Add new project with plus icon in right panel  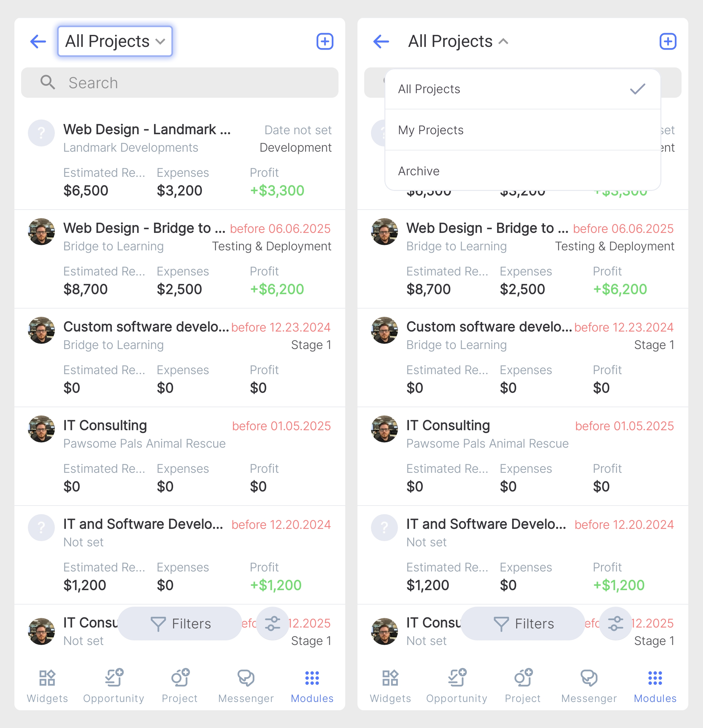coord(668,41)
